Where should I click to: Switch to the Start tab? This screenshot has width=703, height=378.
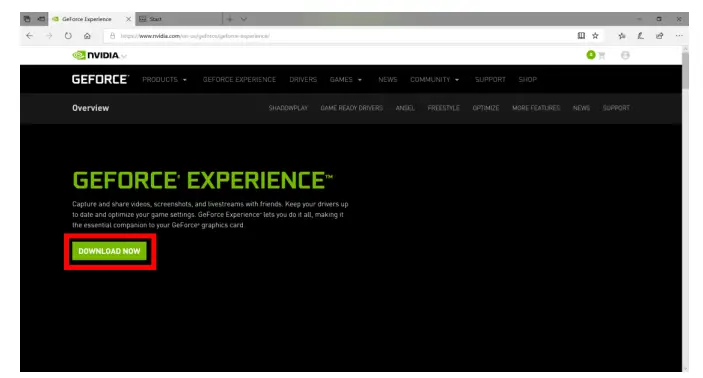tap(178, 19)
